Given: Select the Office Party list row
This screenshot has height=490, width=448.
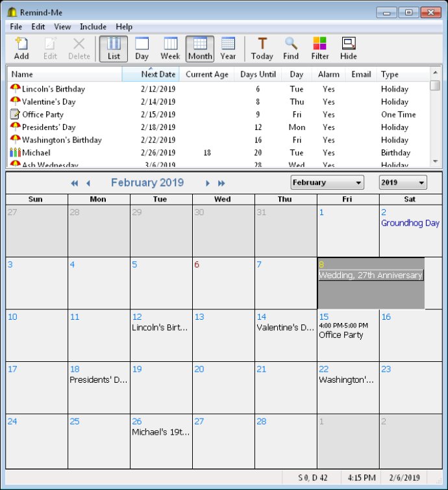Looking at the screenshot, I should [218, 114].
